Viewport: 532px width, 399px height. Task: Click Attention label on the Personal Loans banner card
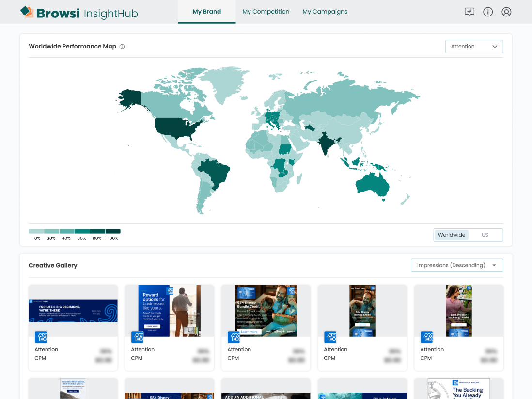click(47, 349)
